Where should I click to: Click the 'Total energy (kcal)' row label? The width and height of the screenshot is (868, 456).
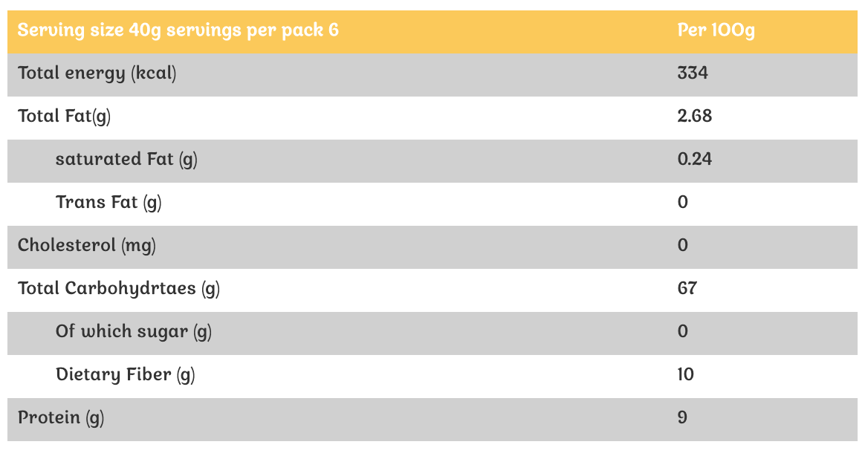[97, 74]
